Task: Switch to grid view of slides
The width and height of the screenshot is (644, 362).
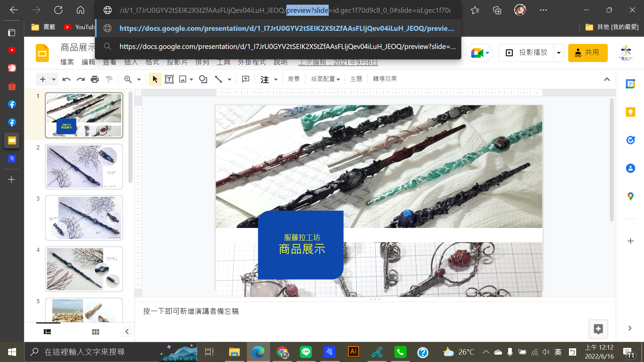Action: [96, 332]
